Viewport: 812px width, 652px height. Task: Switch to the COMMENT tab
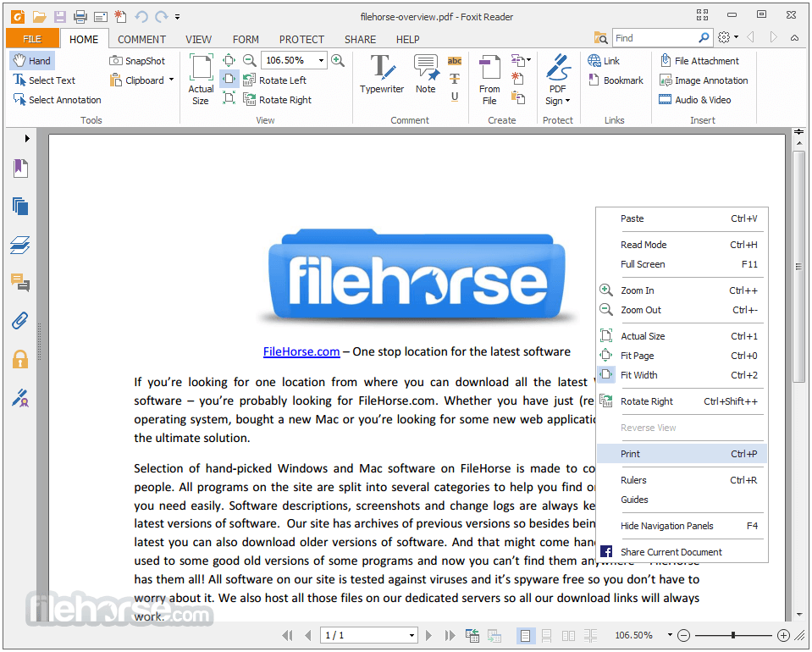tap(141, 39)
